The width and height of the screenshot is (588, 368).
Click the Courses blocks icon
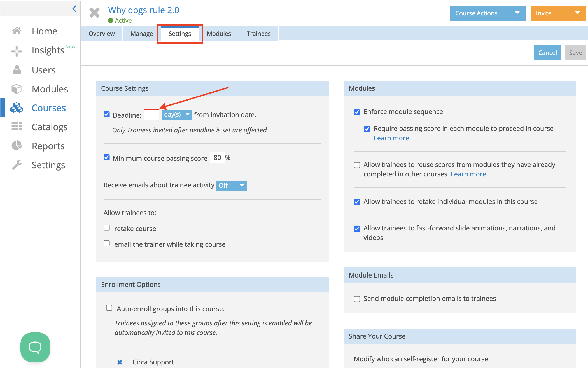(17, 108)
